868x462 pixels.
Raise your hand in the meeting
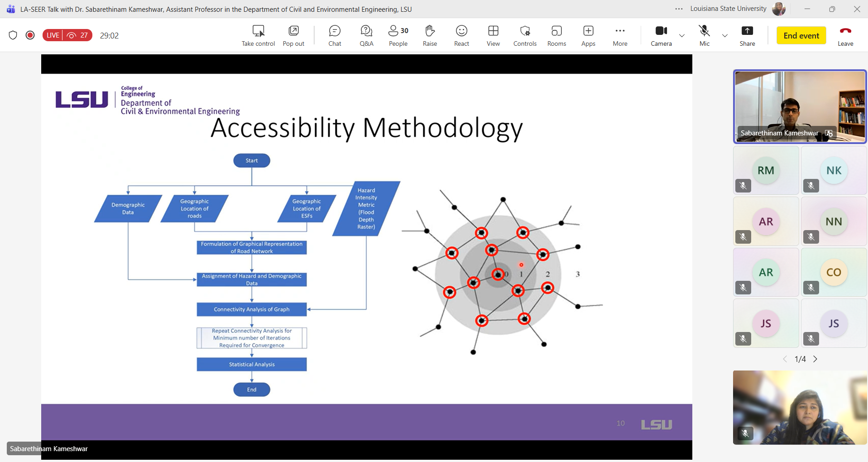pyautogui.click(x=430, y=35)
